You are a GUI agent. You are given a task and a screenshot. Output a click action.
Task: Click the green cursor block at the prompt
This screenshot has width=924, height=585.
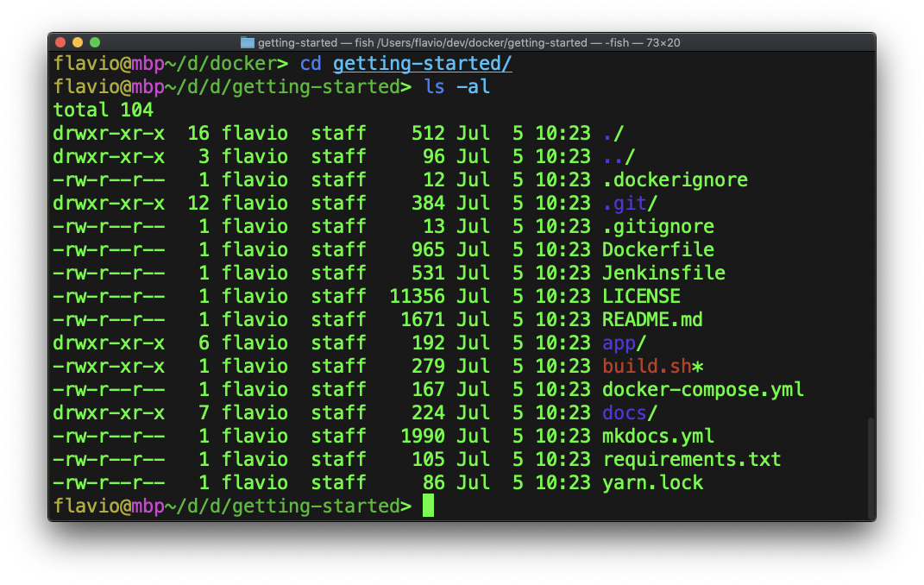(x=428, y=506)
